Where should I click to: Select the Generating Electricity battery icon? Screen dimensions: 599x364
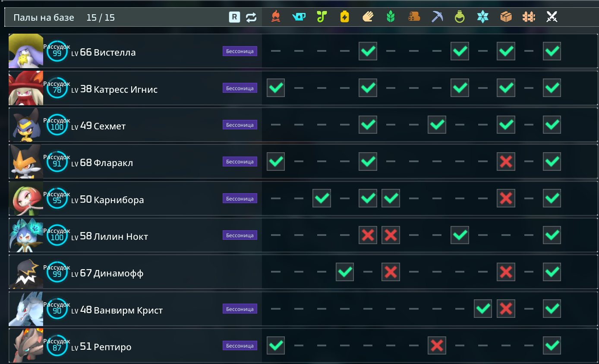click(344, 17)
